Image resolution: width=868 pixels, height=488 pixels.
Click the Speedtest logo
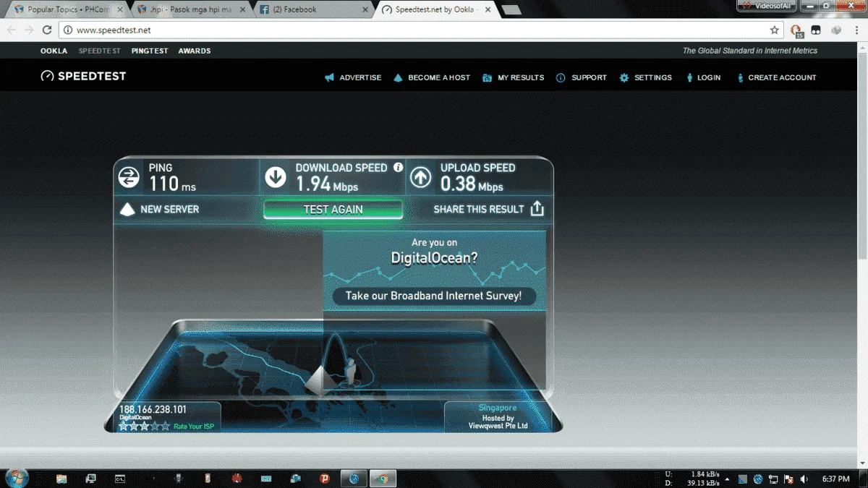(x=83, y=76)
